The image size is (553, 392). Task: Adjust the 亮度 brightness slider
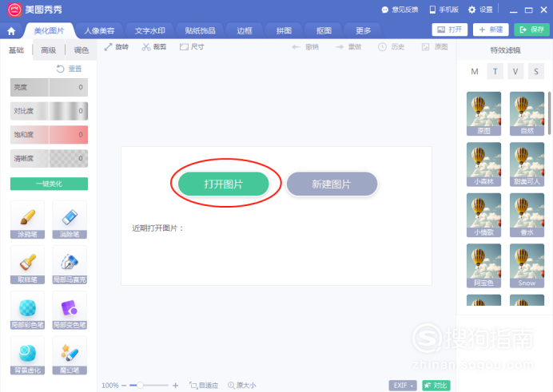[x=49, y=87]
